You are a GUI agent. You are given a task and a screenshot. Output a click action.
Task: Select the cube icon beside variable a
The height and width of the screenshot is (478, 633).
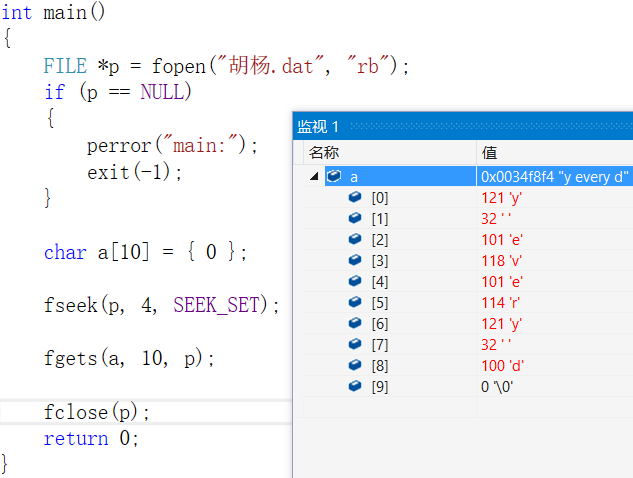click(x=334, y=176)
